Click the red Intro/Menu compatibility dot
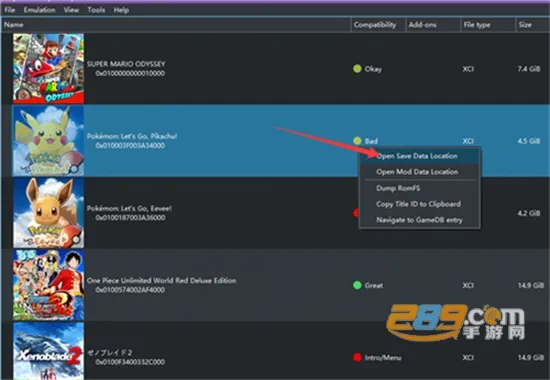The image size is (550, 380). tap(357, 358)
